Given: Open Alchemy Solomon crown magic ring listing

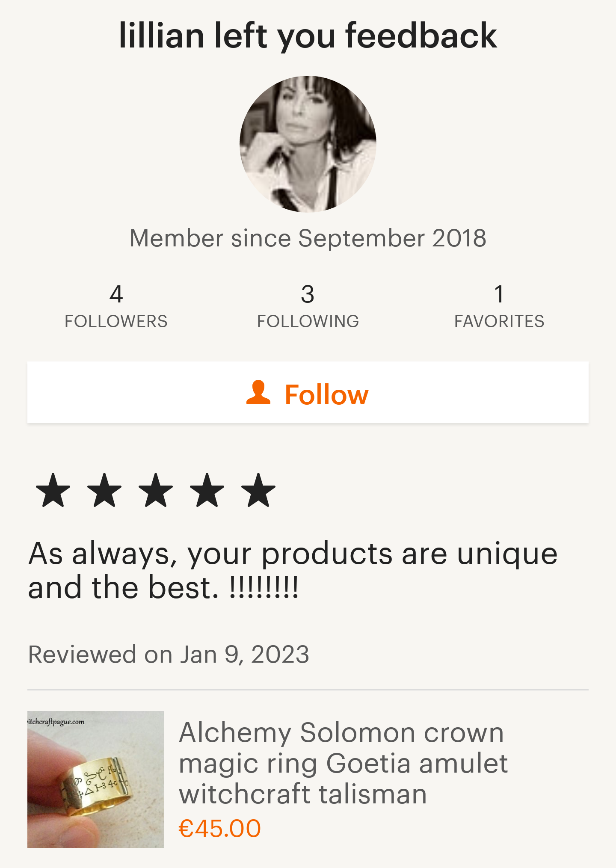Looking at the screenshot, I should tap(343, 763).
